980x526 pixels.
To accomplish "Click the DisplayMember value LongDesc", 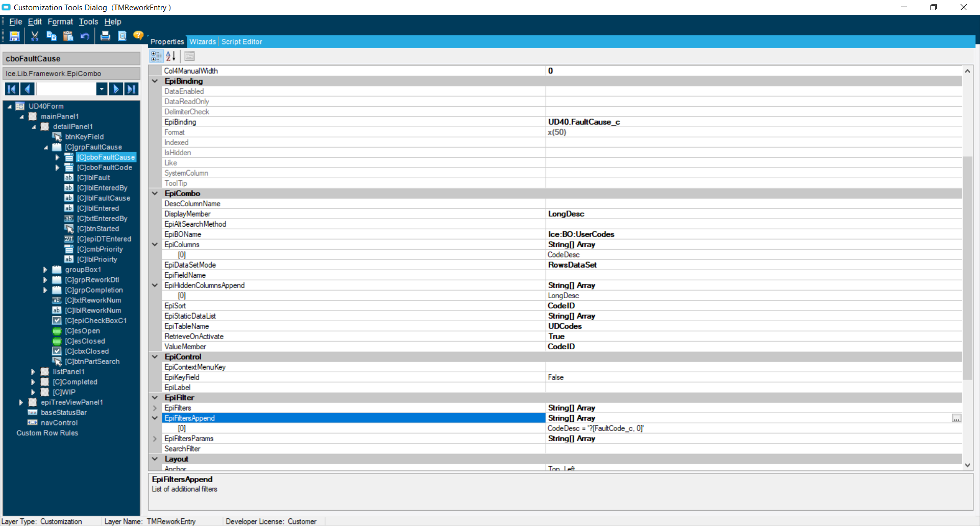I will click(566, 213).
